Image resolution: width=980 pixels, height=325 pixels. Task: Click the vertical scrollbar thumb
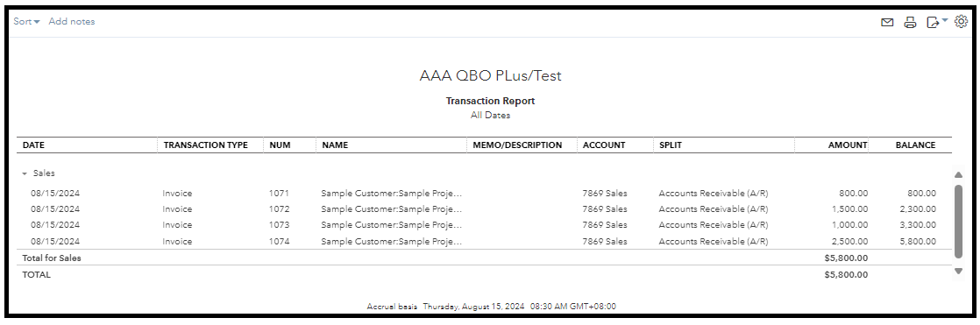(958, 222)
